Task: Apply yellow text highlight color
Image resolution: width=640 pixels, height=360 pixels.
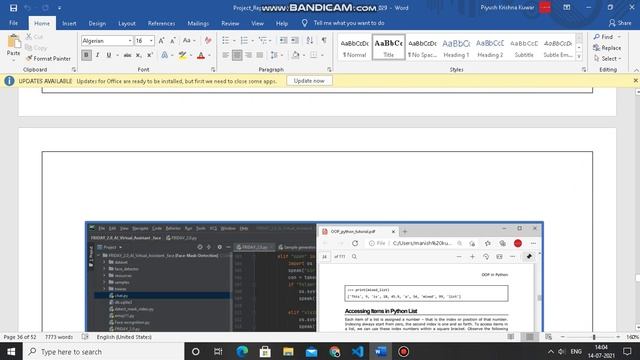Action: tap(182, 55)
